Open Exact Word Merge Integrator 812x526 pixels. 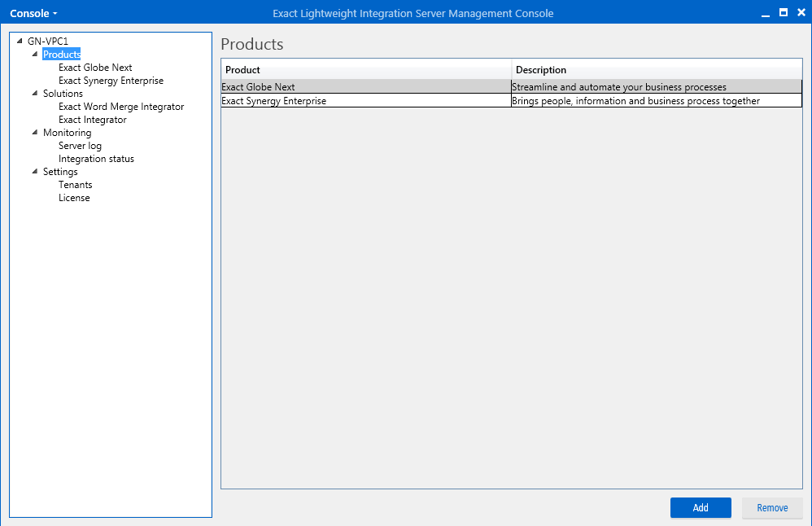[x=121, y=106]
